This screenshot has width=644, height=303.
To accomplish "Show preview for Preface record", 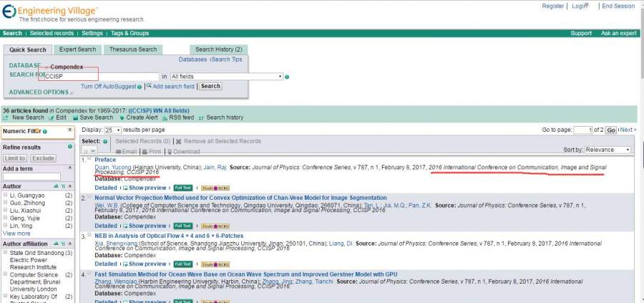I will tap(145, 188).
